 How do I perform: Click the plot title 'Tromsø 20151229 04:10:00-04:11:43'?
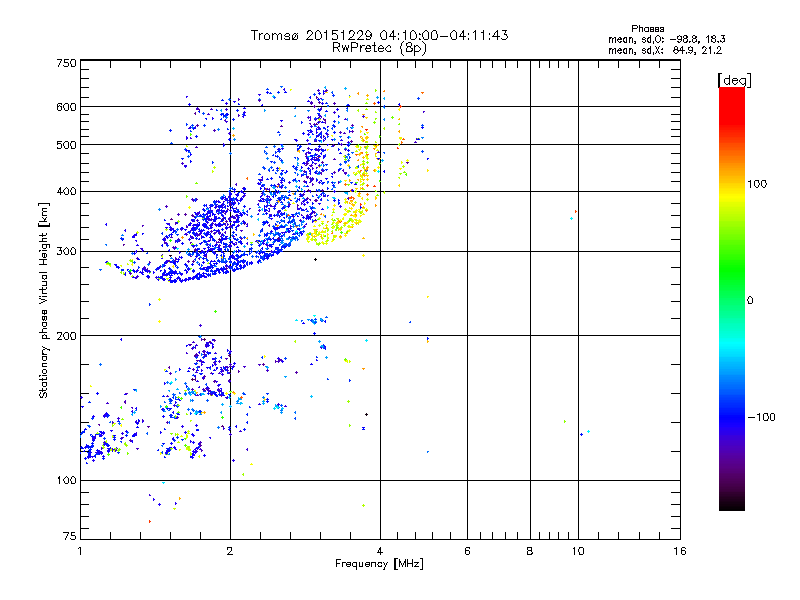(379, 35)
